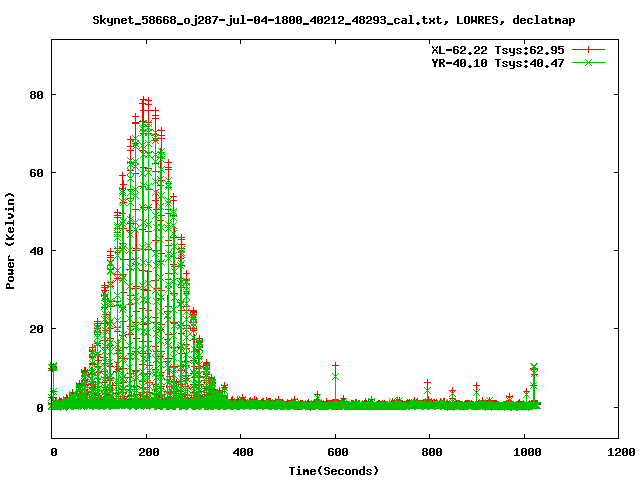The width and height of the screenshot is (640, 480).
Task: Click the green YR legend line sample
Action: click(588, 62)
